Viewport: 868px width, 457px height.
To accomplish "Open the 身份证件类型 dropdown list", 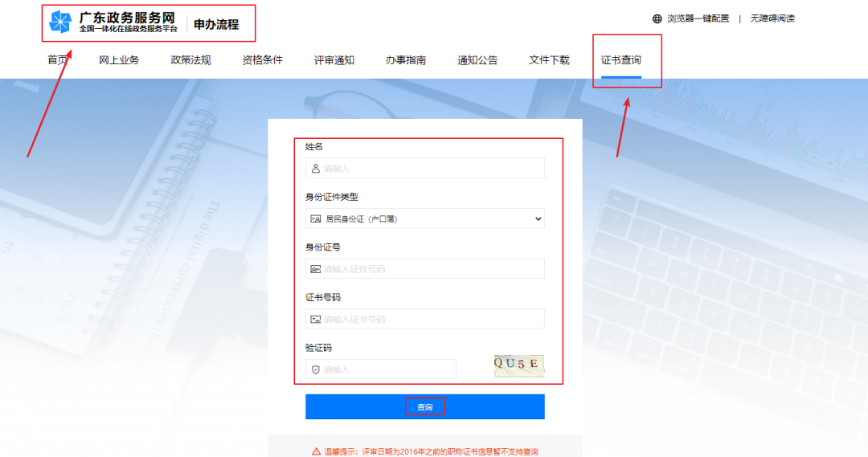I will coord(425,218).
